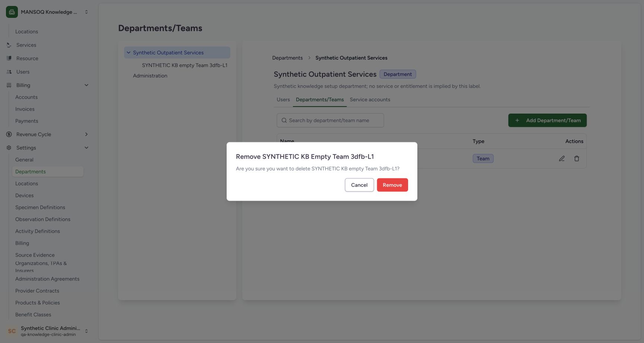
Task: Go to Users via sidebar icon
Action: (9, 72)
